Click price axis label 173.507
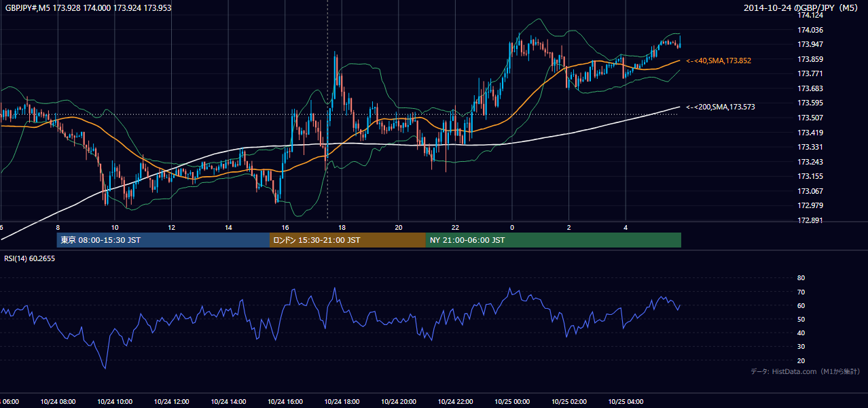Viewport: 868px width, 408px height. pos(810,118)
